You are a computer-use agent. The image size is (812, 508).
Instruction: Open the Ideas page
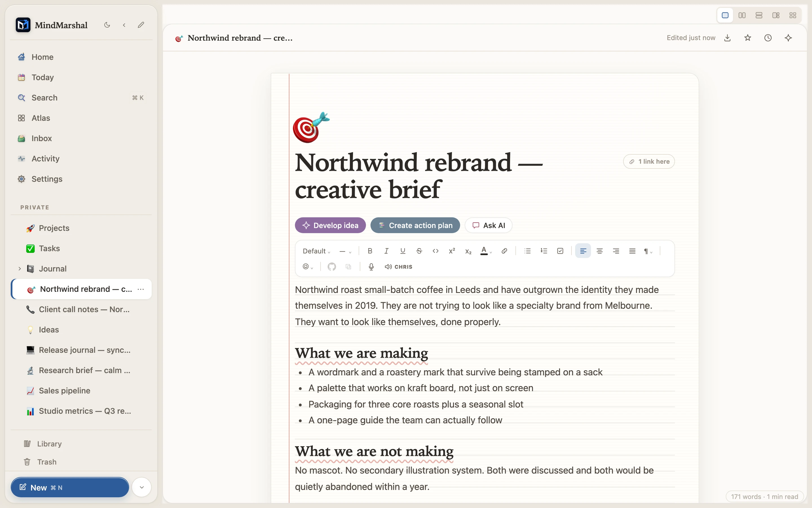tap(81, 330)
